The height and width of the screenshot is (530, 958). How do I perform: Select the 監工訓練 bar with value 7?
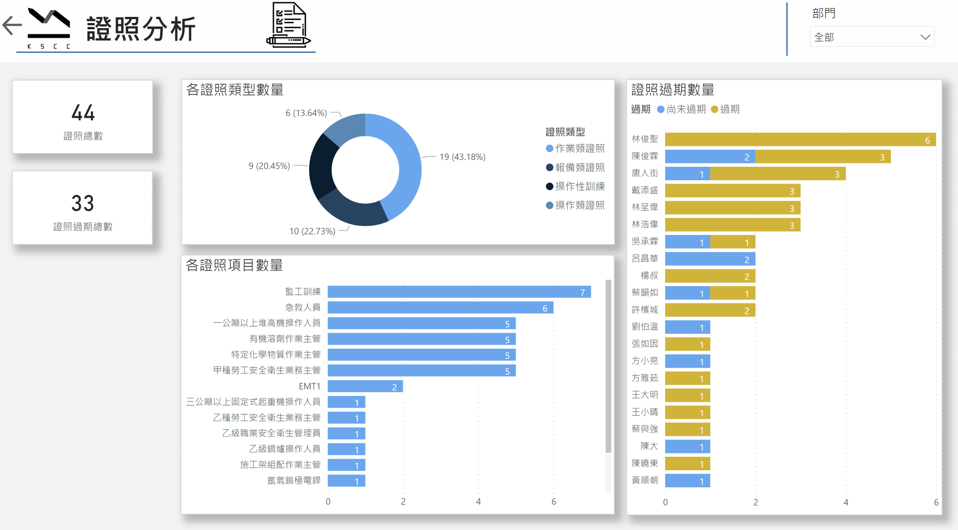click(459, 292)
